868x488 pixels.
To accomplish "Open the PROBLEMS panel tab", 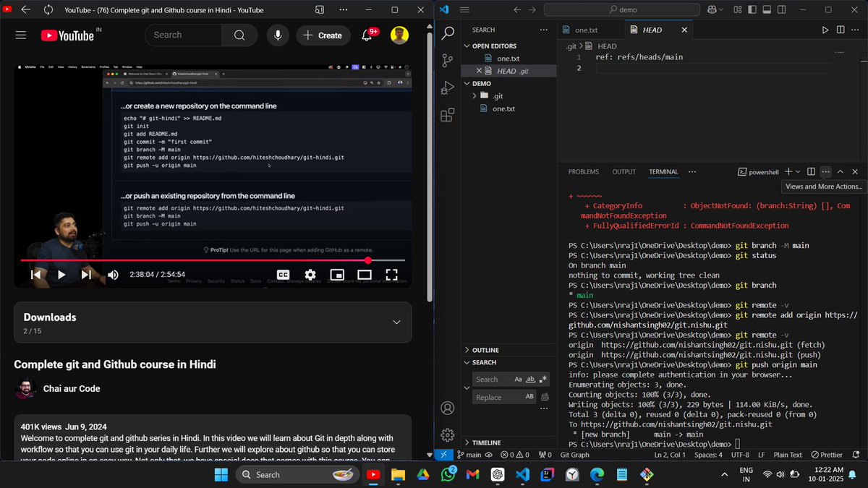I will pyautogui.click(x=584, y=172).
